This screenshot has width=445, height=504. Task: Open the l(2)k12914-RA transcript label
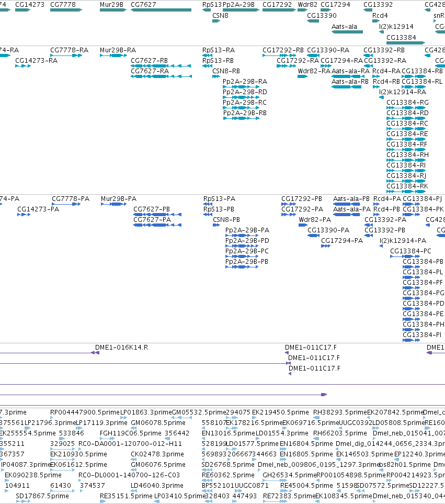(403, 92)
